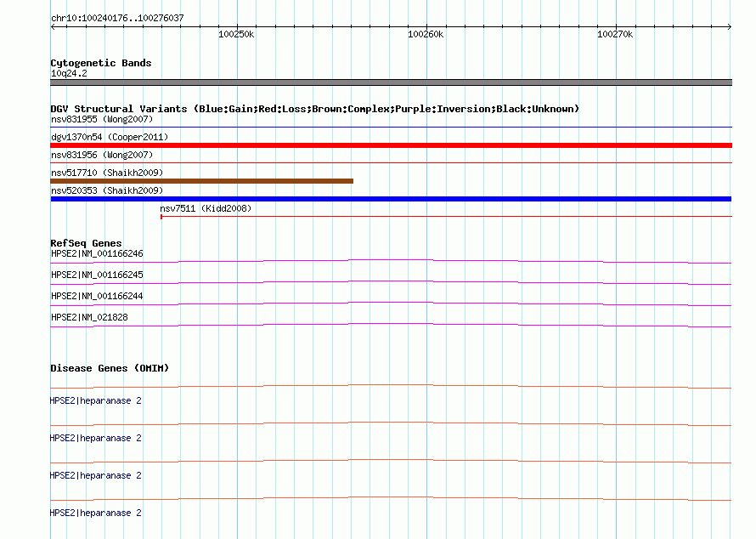Click the 100250k ruler marker
This screenshot has height=539, width=756.
point(236,34)
